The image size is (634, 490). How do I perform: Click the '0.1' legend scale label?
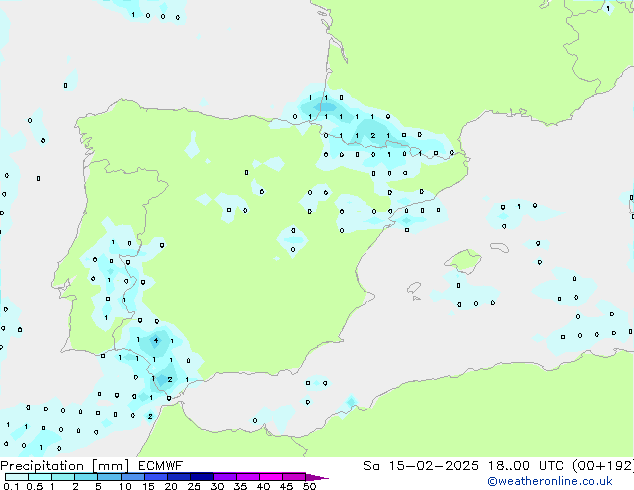12,486
